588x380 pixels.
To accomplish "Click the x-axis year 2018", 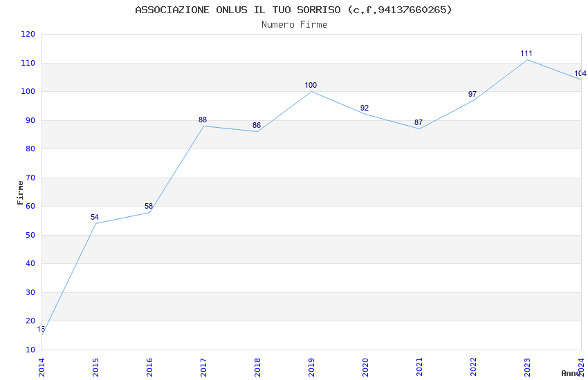I will (257, 368).
